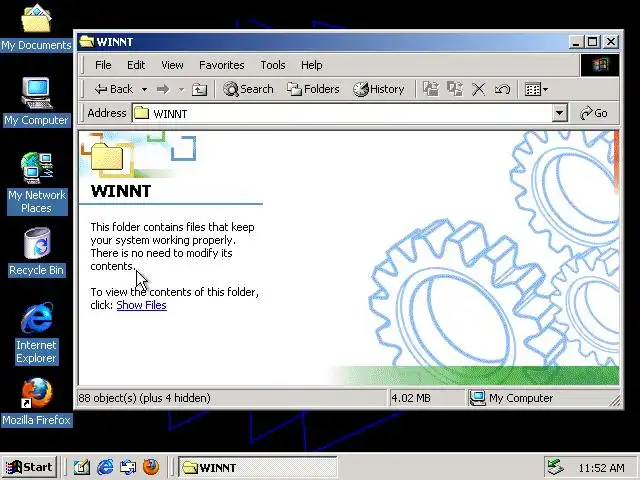Open the Edit menu

tap(136, 65)
